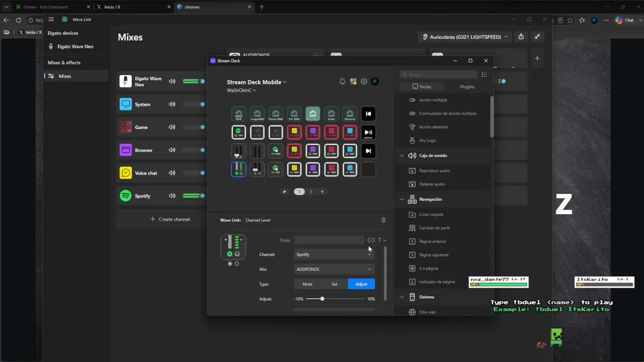Switch to the Teclas tab
Image resolution: width=644 pixels, height=362 pixels.
(421, 86)
